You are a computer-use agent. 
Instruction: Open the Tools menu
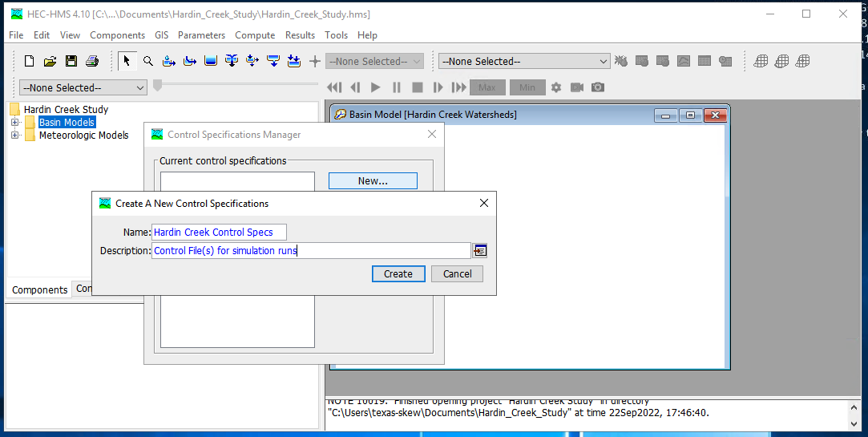point(336,35)
